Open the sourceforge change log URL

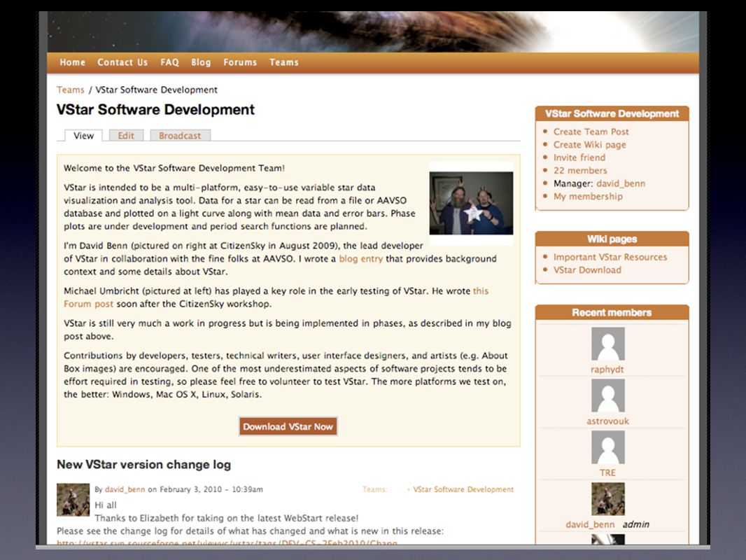[227, 543]
